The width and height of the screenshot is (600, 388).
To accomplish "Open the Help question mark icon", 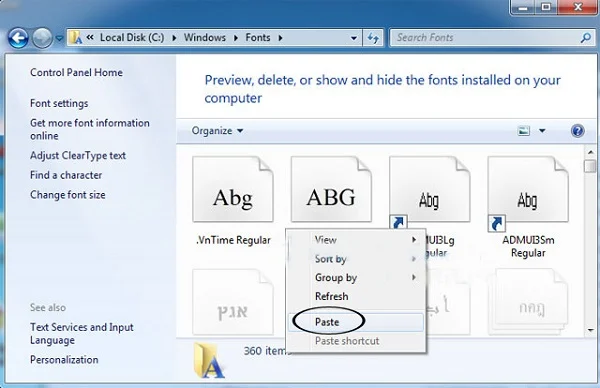I will coord(577,131).
